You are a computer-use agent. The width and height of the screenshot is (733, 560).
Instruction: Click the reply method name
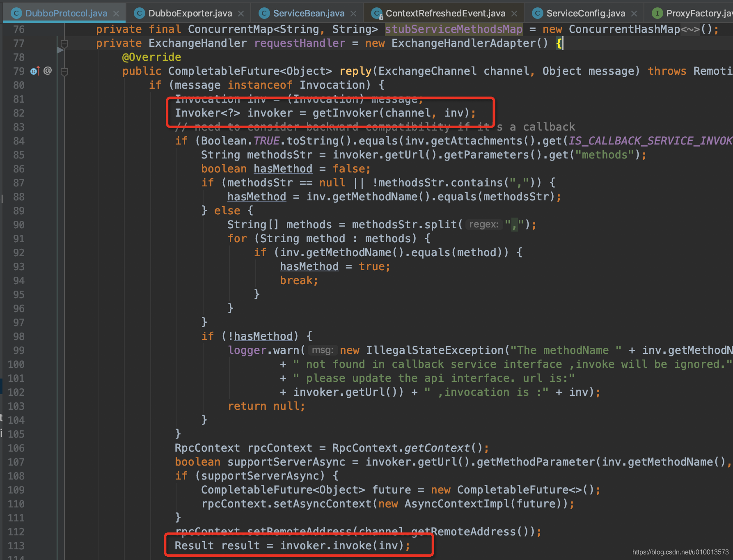pyautogui.click(x=355, y=71)
